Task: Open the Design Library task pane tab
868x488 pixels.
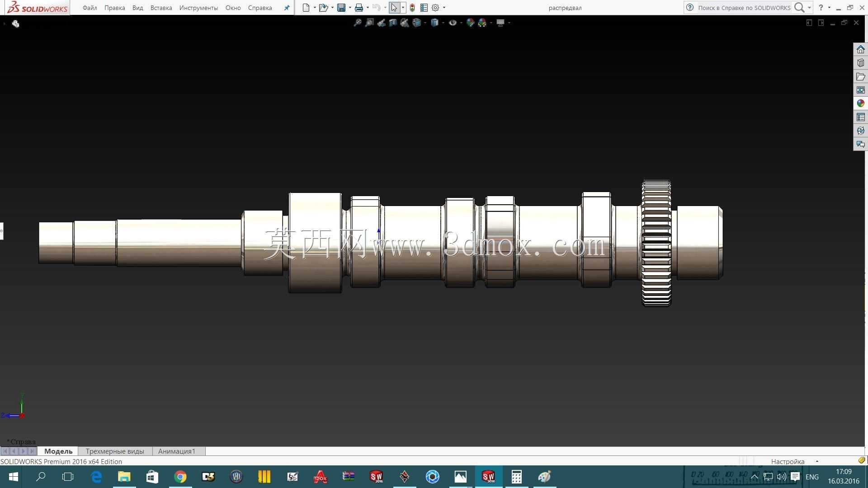Action: pyautogui.click(x=860, y=63)
